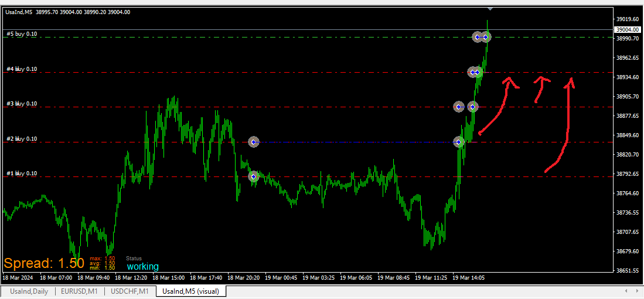Click the current price tag 39004.00
Image resolution: width=644 pixels, height=299 pixels.
pos(627,29)
